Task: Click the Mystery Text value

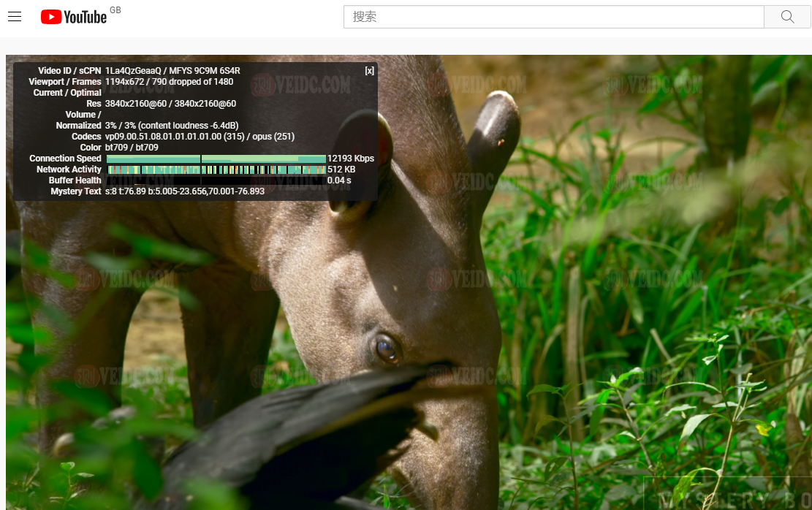Action: coord(184,191)
